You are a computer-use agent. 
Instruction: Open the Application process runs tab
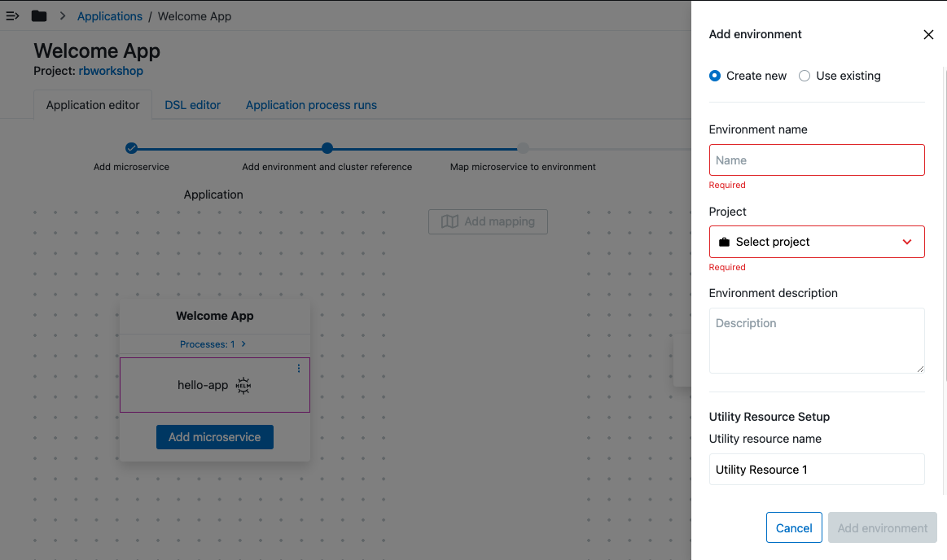[311, 105]
